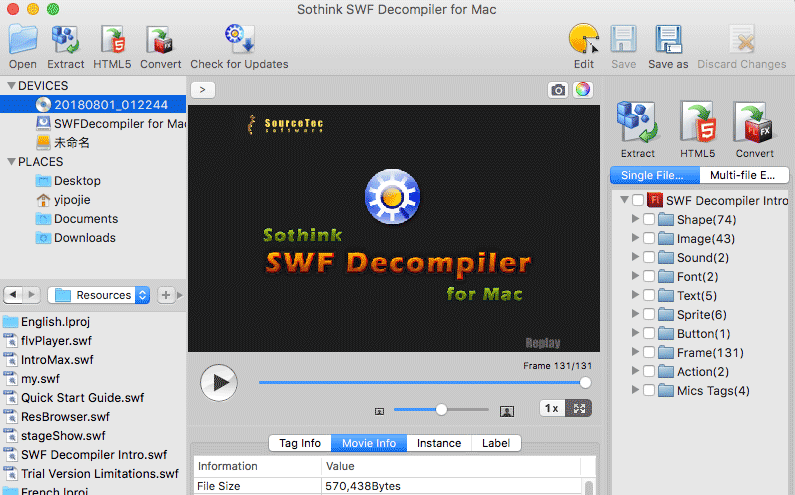
Task: Check the Shape(74) checkbox
Action: coord(648,219)
